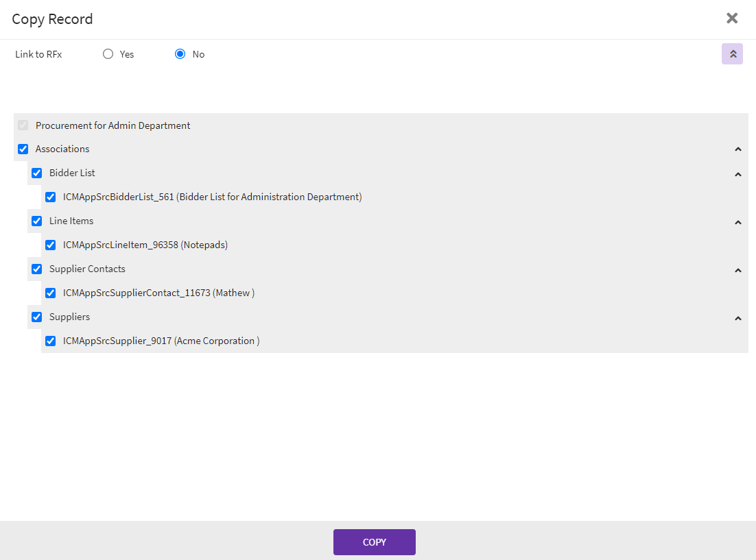Select Yes for Link to RFx
Screen dimensions: 756x560
coord(108,54)
